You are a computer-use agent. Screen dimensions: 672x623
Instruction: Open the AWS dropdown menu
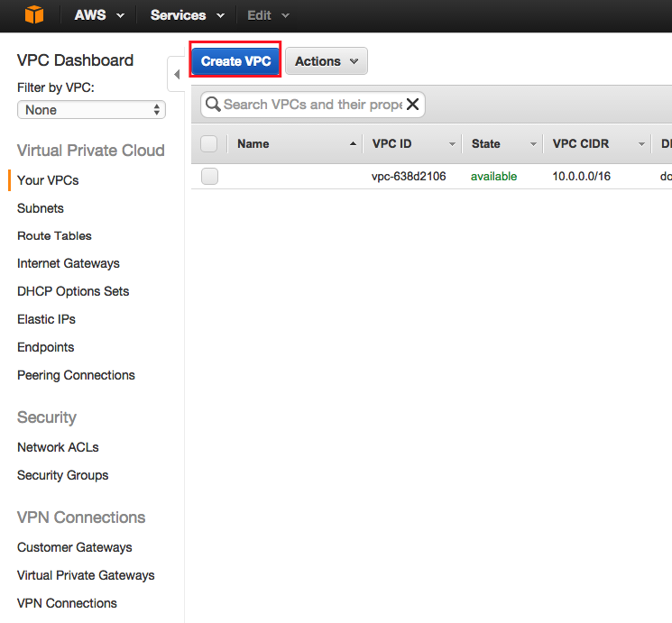[99, 15]
